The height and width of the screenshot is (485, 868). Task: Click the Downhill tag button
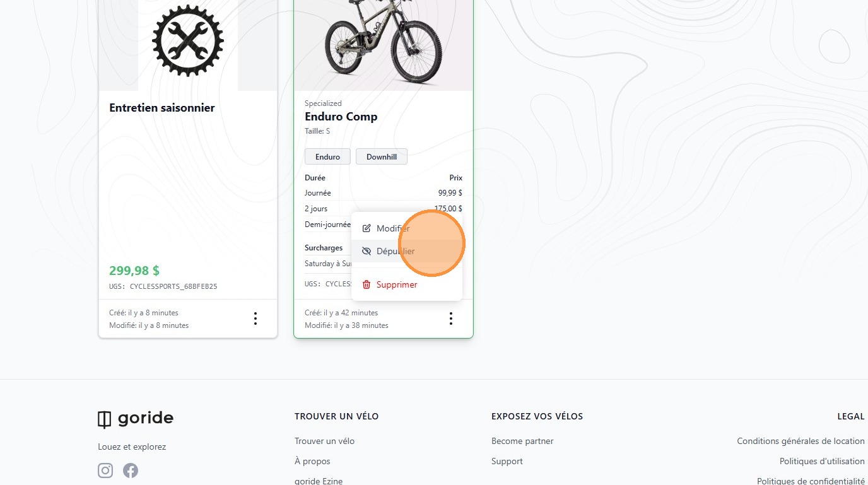point(382,156)
